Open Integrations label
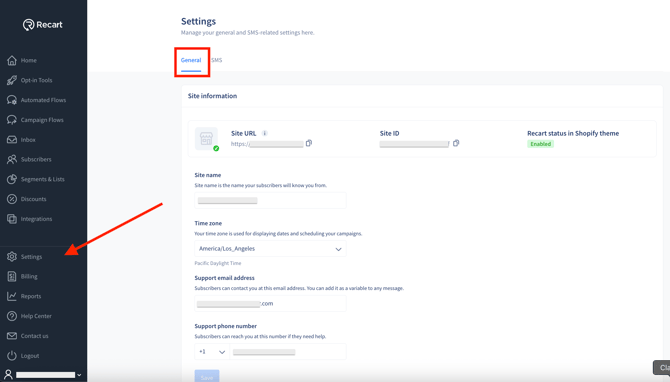This screenshot has height=382, width=670. (x=36, y=219)
